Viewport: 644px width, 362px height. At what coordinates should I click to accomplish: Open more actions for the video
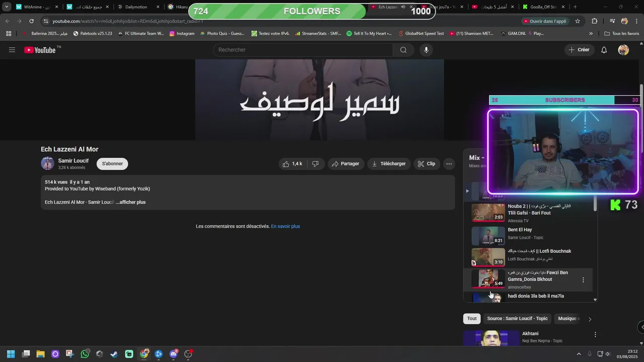click(449, 164)
